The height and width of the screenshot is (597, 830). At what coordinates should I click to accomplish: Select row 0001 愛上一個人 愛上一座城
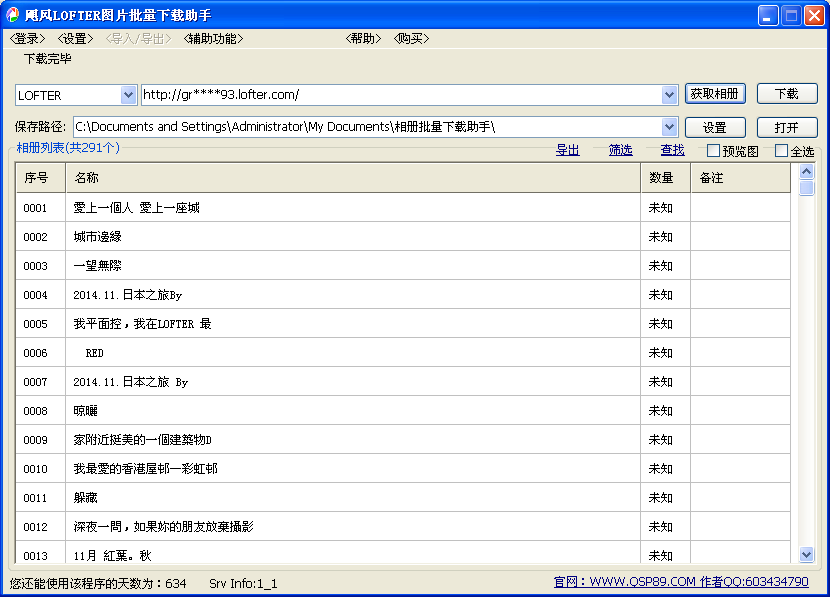pyautogui.click(x=403, y=207)
